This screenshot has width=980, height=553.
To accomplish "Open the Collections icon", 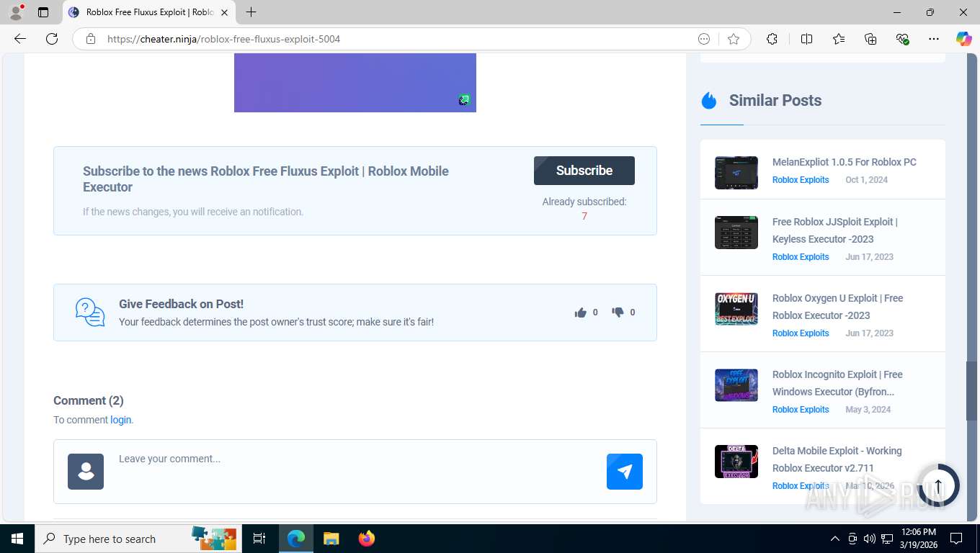I will click(x=870, y=39).
